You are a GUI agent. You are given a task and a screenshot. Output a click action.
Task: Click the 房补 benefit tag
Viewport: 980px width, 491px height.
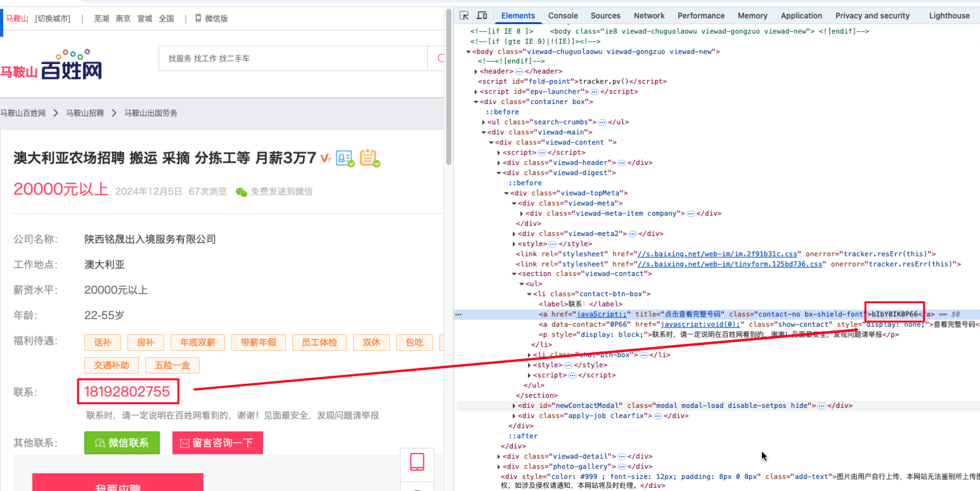click(x=146, y=343)
